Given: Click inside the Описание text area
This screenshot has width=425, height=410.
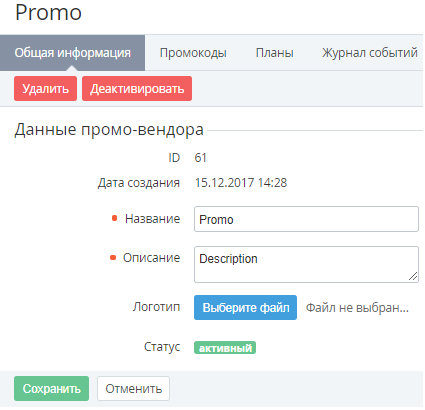Looking at the screenshot, I should [306, 265].
